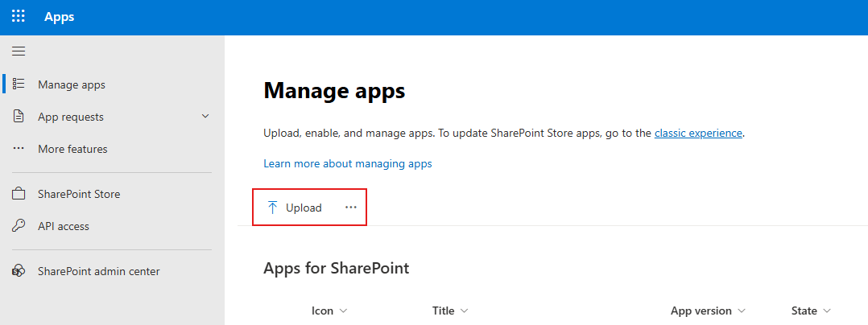868x325 pixels.
Task: Collapse the navigation pane with hamburger icon
Action: (x=19, y=51)
